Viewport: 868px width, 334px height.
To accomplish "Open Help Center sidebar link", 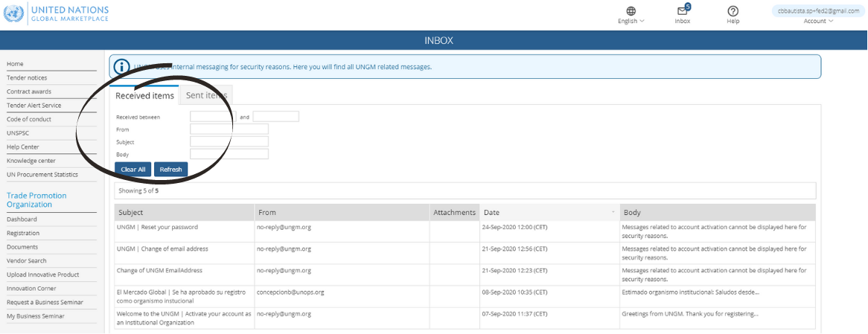I will pos(22,147).
